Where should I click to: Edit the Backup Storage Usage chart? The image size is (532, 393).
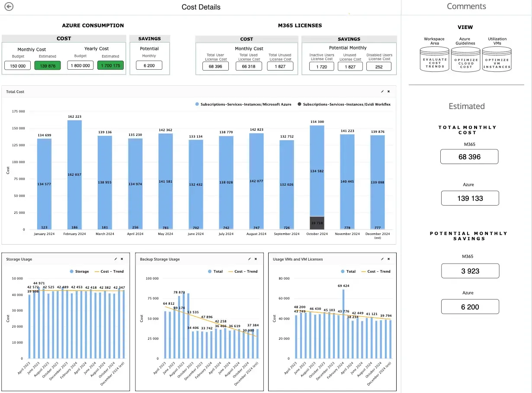(x=249, y=259)
